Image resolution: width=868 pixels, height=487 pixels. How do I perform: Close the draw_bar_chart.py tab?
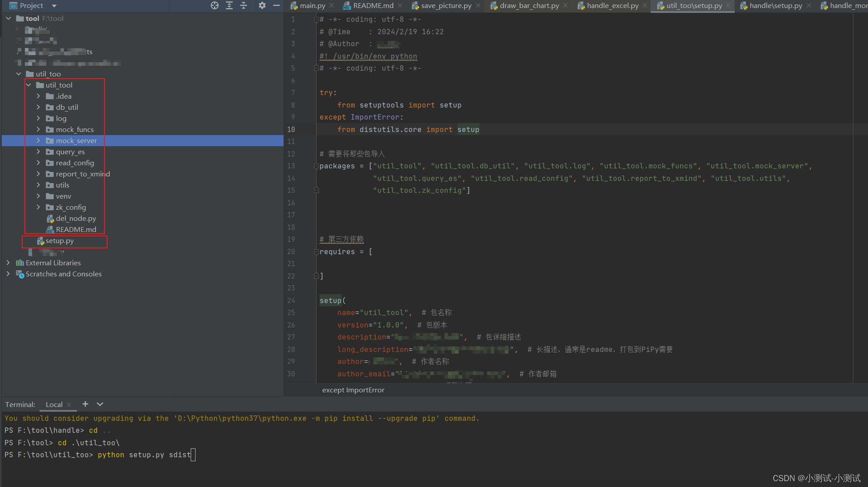(x=565, y=6)
